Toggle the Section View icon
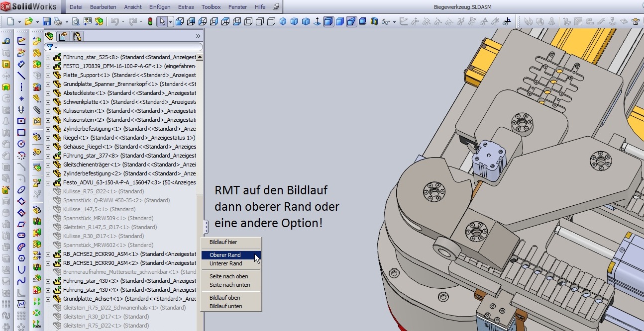 pos(373,21)
